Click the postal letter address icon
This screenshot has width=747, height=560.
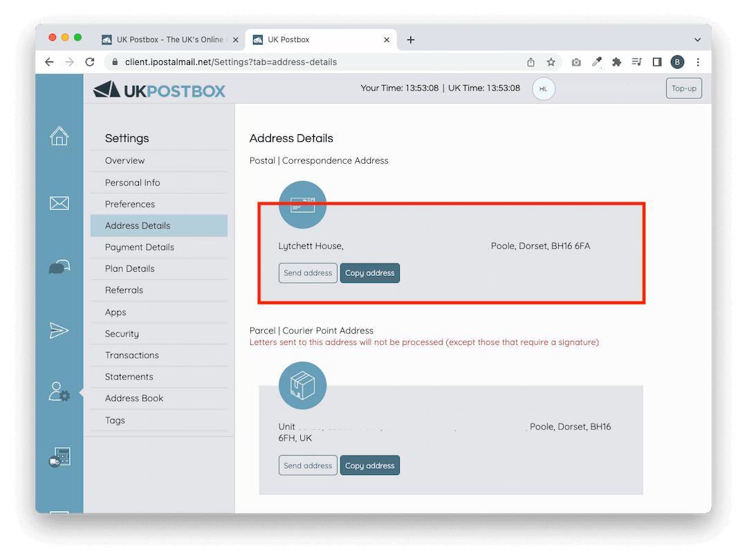(302, 205)
